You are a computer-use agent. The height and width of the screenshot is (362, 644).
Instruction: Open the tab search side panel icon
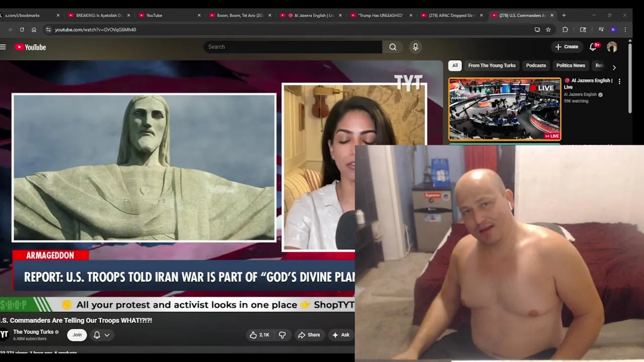[x=583, y=30]
